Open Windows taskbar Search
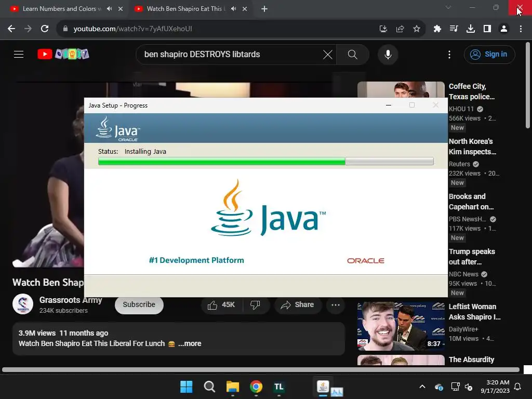The height and width of the screenshot is (399, 532). 209,387
